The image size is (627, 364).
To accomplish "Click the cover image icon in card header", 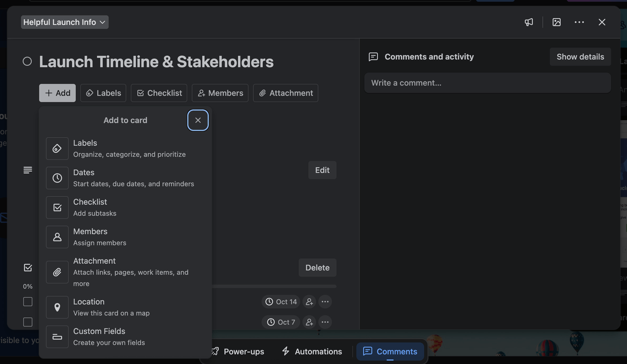I will [x=556, y=22].
